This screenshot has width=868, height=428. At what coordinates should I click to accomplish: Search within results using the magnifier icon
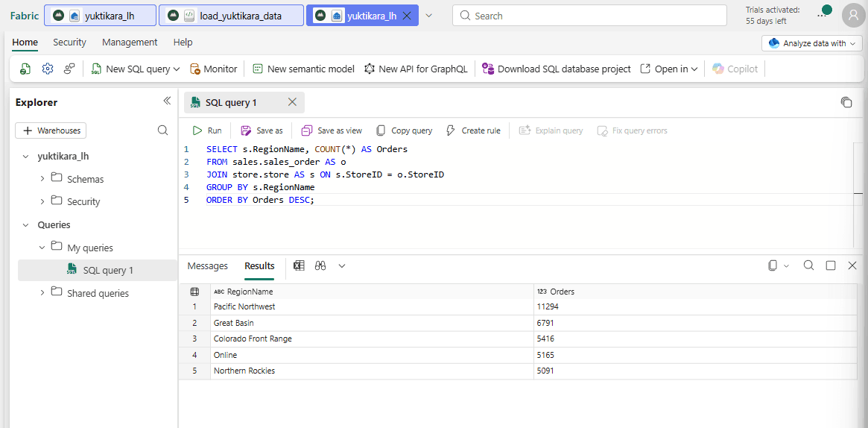[808, 265]
